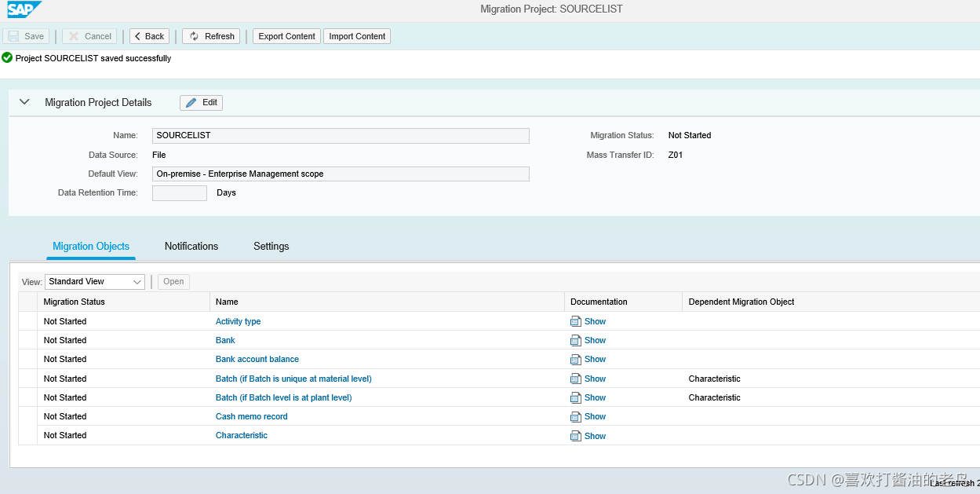The width and height of the screenshot is (980, 494).
Task: Click Show for Cash memo record
Action: pos(594,416)
